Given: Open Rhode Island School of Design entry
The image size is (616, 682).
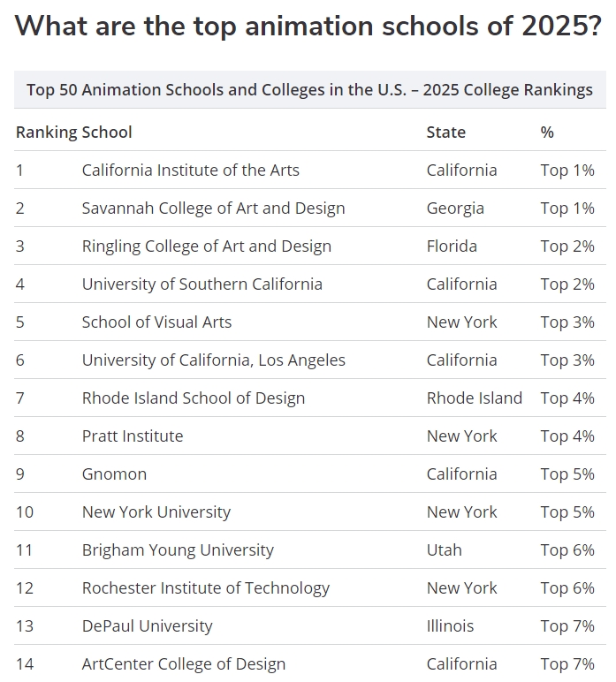Looking at the screenshot, I should [x=194, y=398].
